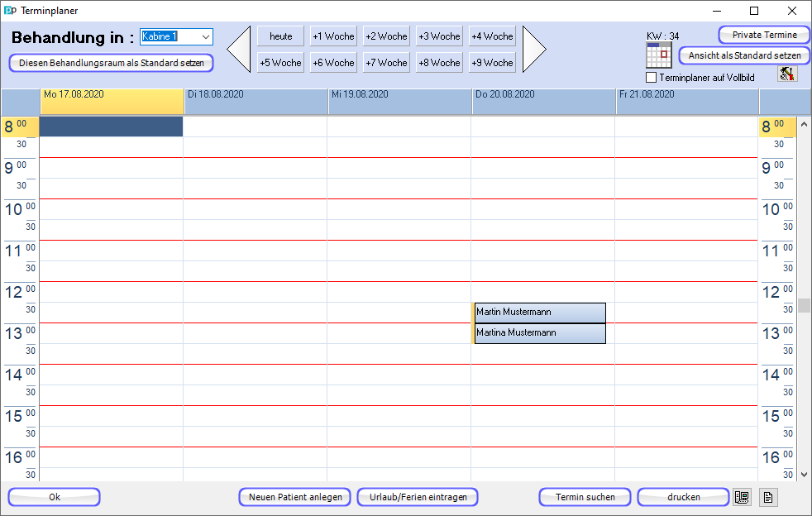Click the dark blue Monday 8:00 slot

[x=112, y=127]
